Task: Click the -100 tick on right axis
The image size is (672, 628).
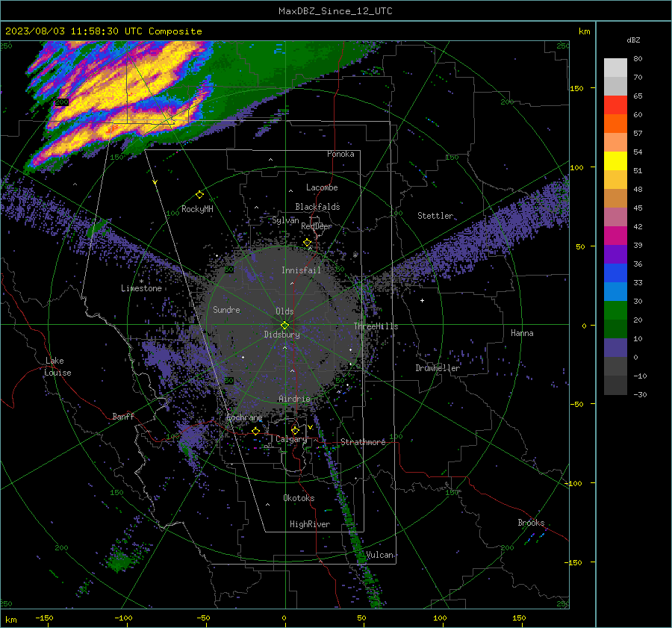Action: click(x=573, y=483)
